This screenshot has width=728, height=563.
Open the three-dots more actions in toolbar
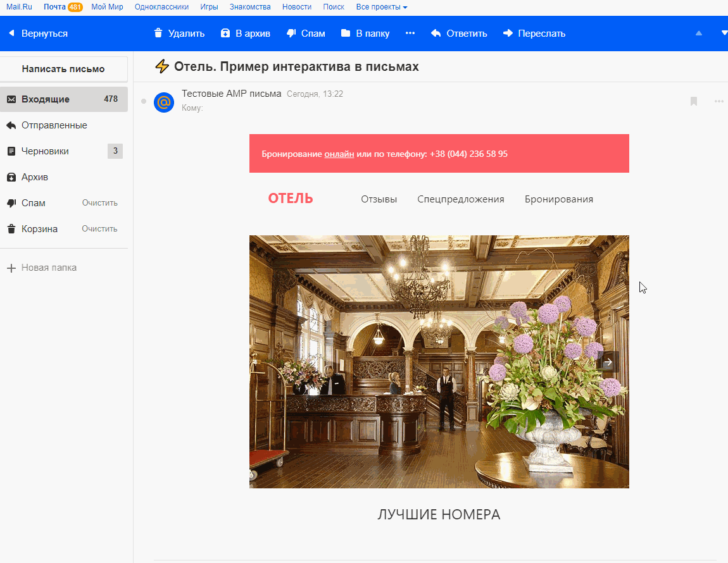click(x=410, y=34)
